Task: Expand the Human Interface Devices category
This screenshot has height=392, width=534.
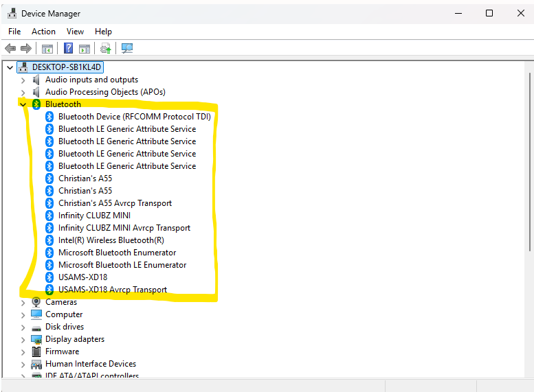Action: 23,365
